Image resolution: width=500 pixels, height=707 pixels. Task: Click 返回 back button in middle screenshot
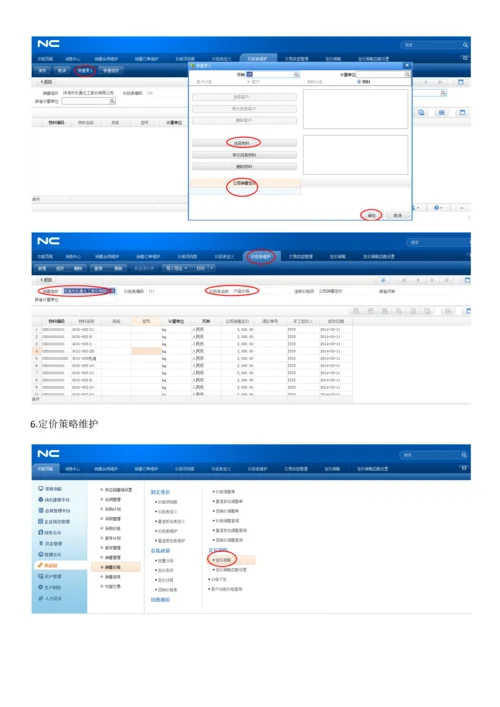coord(46,280)
